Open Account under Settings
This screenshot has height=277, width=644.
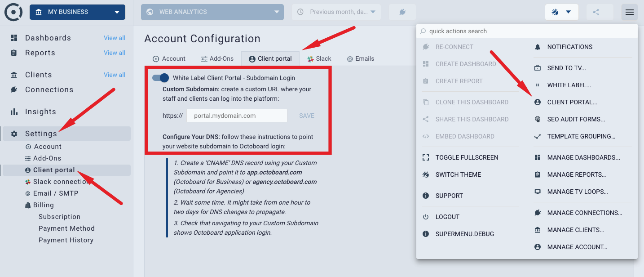tap(47, 147)
